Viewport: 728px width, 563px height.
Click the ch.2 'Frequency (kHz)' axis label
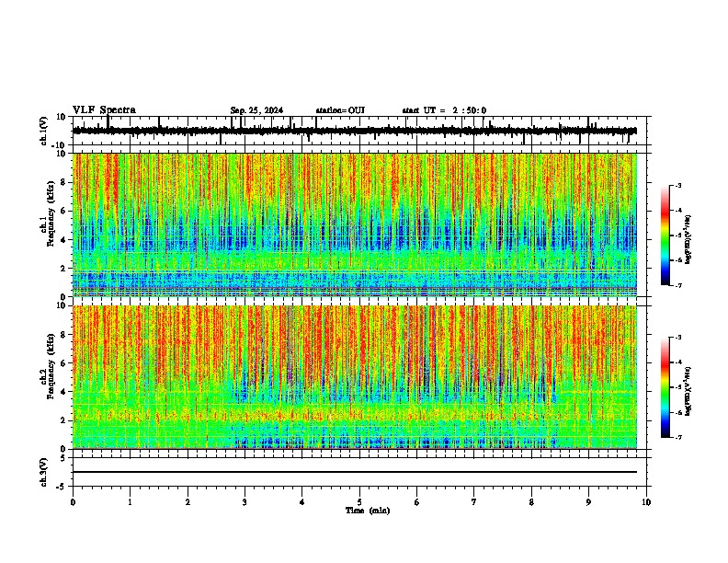(51, 366)
